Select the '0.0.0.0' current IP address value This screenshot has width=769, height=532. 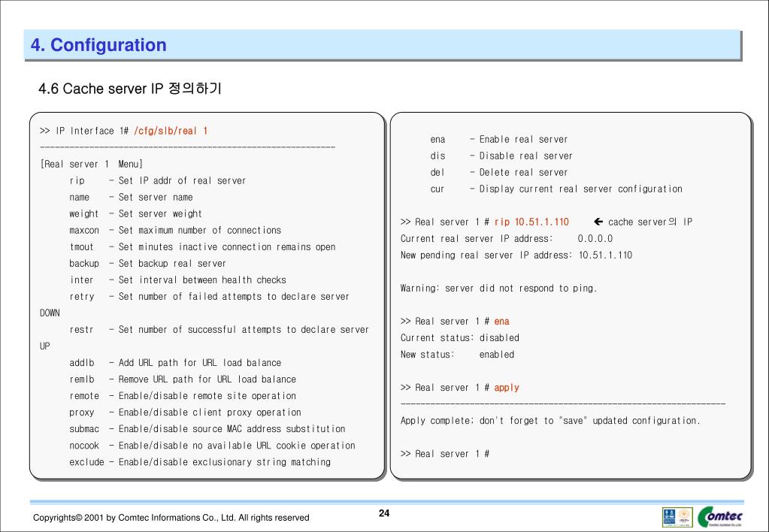click(x=595, y=239)
